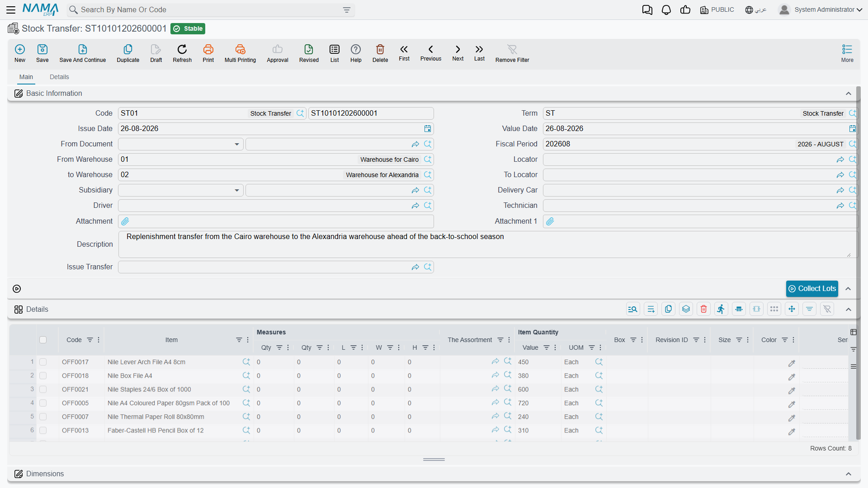
Task: Check the row for OFF0007
Action: (43, 417)
